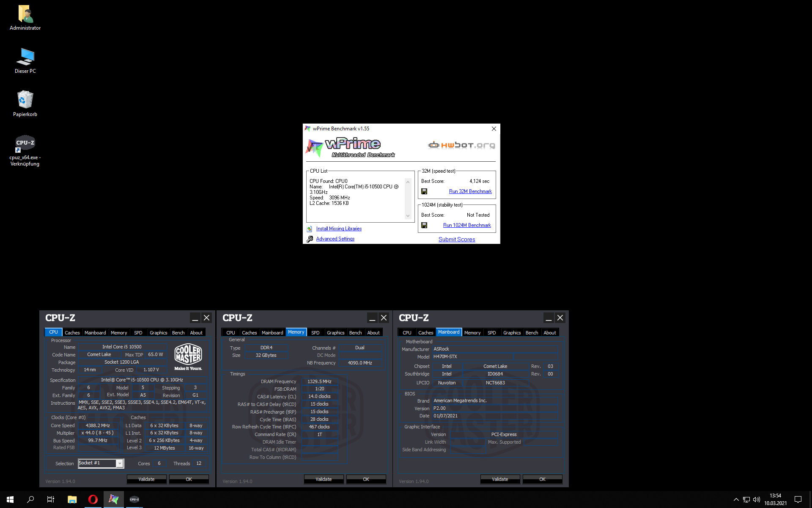Viewport: 812px width, 508px height.
Task: Click Validate in left CPU-Z window
Action: click(x=146, y=479)
